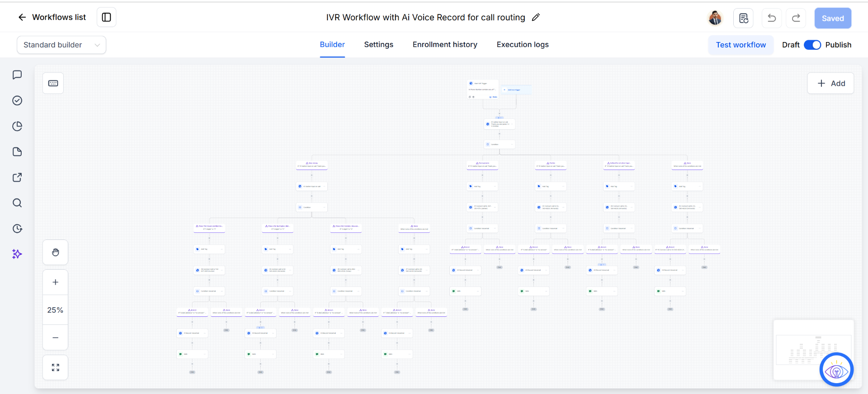
Task: Click the Add new trigger box
Action: coord(517,90)
